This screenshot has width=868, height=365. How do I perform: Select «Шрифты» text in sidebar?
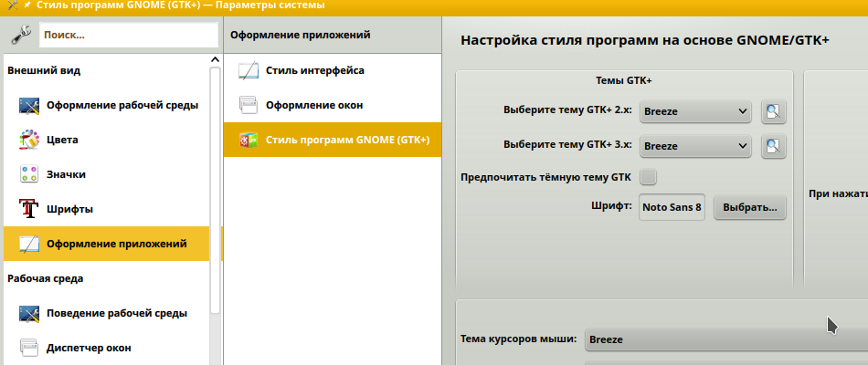(x=69, y=210)
